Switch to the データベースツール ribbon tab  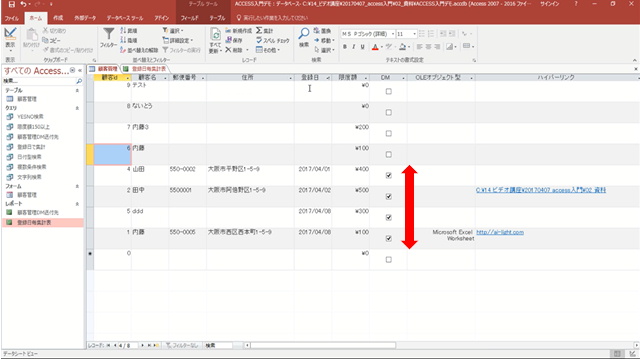point(125,18)
